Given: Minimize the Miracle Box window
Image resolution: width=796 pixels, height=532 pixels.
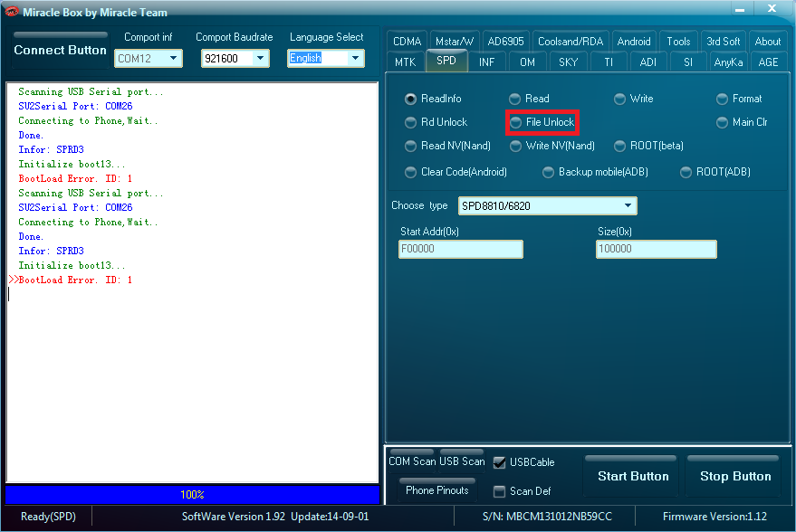Looking at the screenshot, I should [x=740, y=9].
